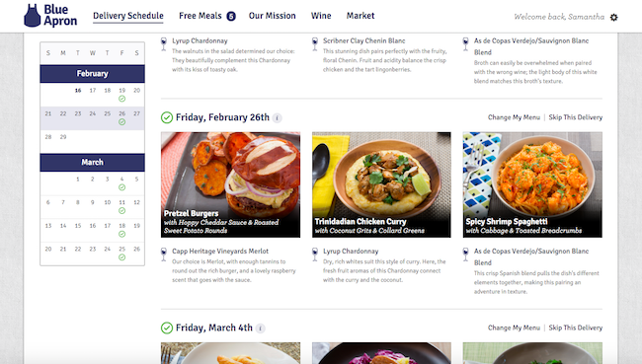Click wine glass icon next to Capp Heritage Merlot

coord(164,254)
